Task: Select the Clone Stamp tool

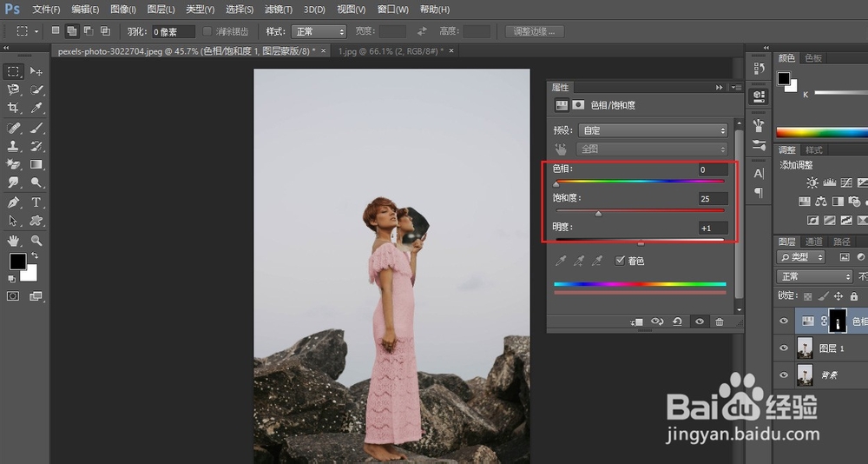Action: 13,146
